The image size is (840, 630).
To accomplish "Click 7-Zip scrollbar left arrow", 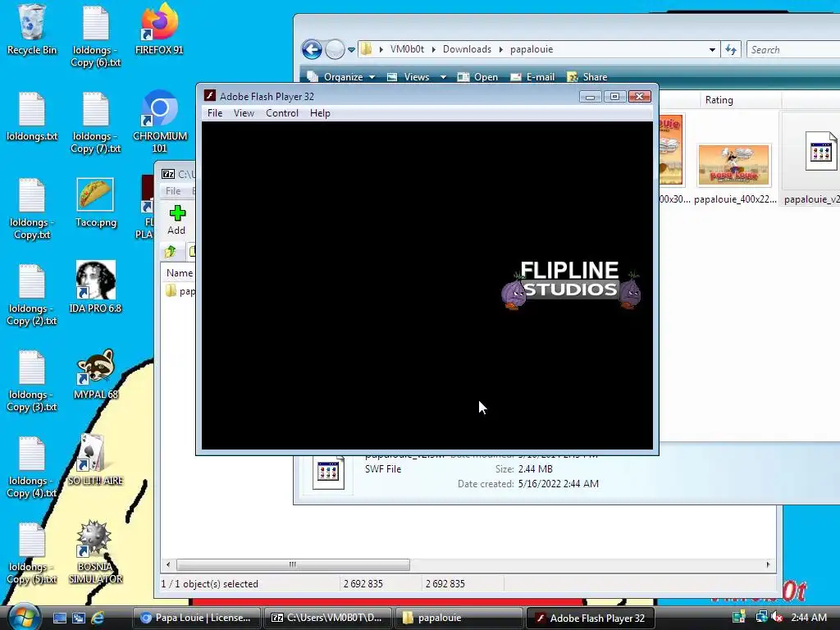I will [168, 564].
